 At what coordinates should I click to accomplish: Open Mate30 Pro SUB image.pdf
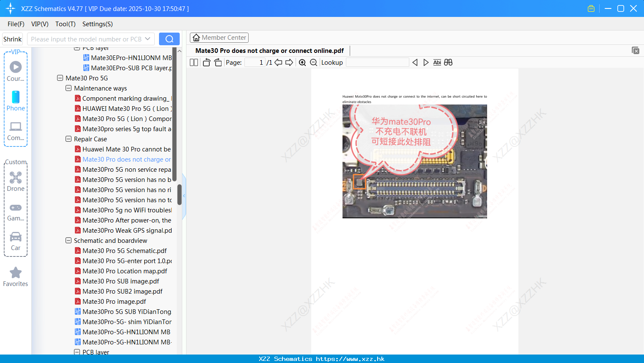[x=117, y=281]
